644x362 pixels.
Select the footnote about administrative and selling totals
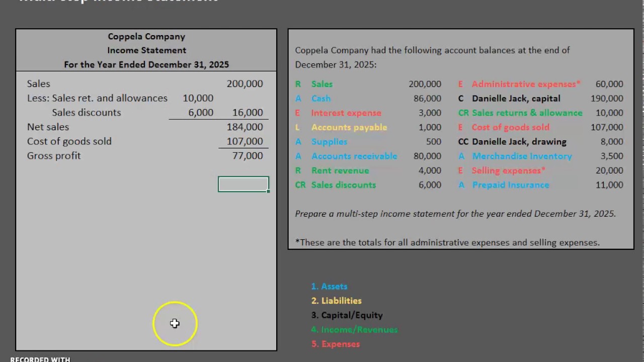click(x=447, y=242)
